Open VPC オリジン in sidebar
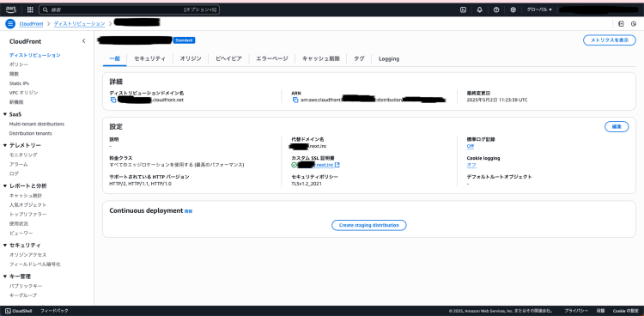This screenshot has width=644, height=316. [x=23, y=93]
